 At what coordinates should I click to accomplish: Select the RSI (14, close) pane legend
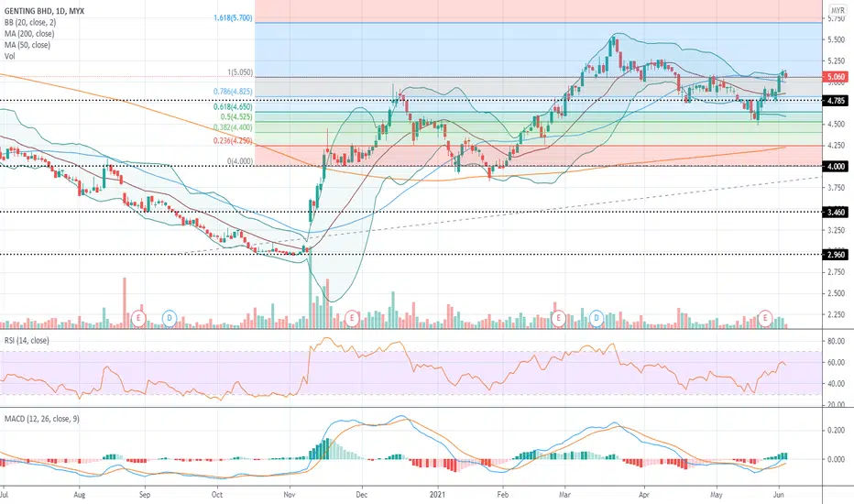tap(27, 341)
